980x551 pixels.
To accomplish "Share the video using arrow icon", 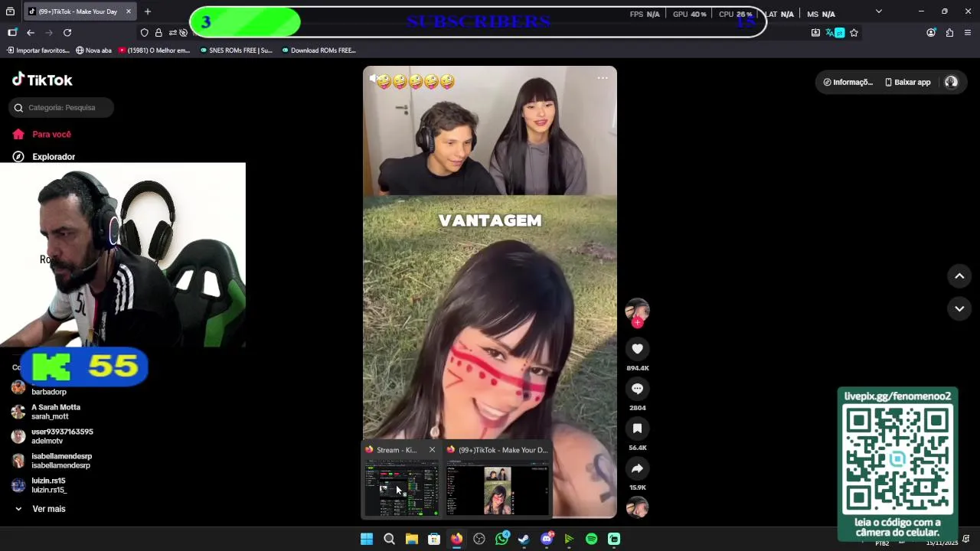I will tap(637, 468).
